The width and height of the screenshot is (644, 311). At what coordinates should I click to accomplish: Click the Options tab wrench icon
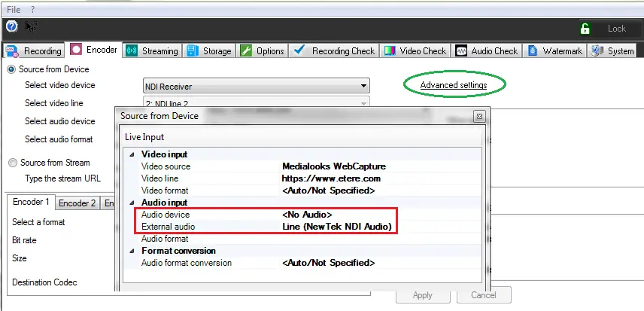(246, 51)
